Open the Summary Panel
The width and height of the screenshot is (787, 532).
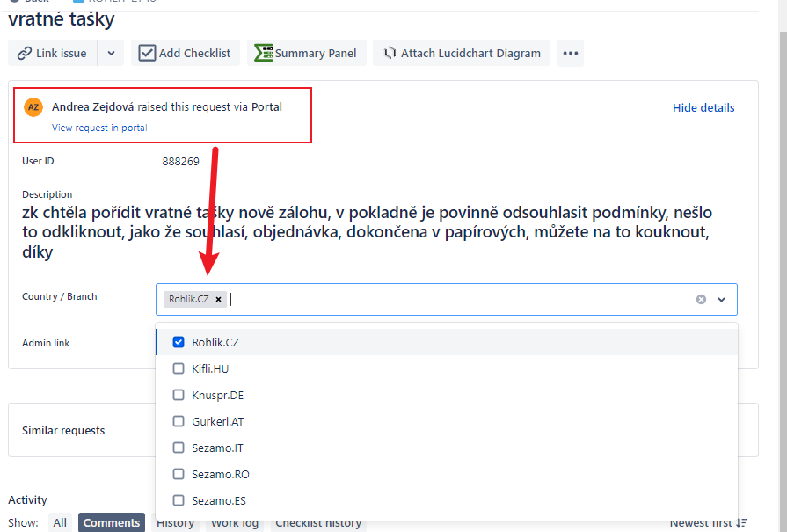click(x=306, y=53)
